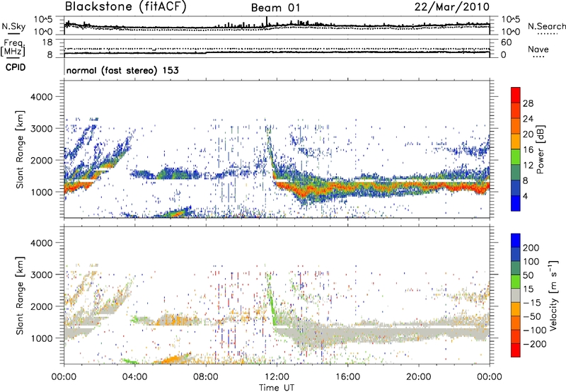Screen dimensions: 566x392
Task: Click the rightmost 00:00 time tick label
Action: [490, 377]
